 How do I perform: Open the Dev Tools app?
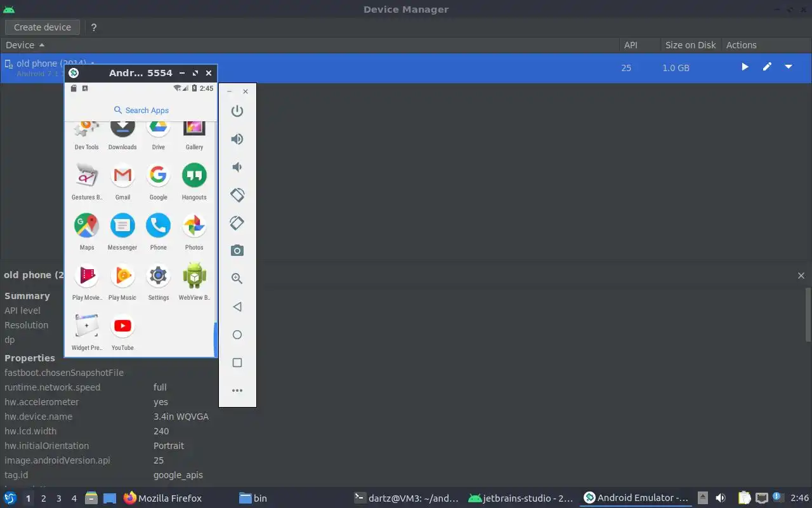(87, 135)
